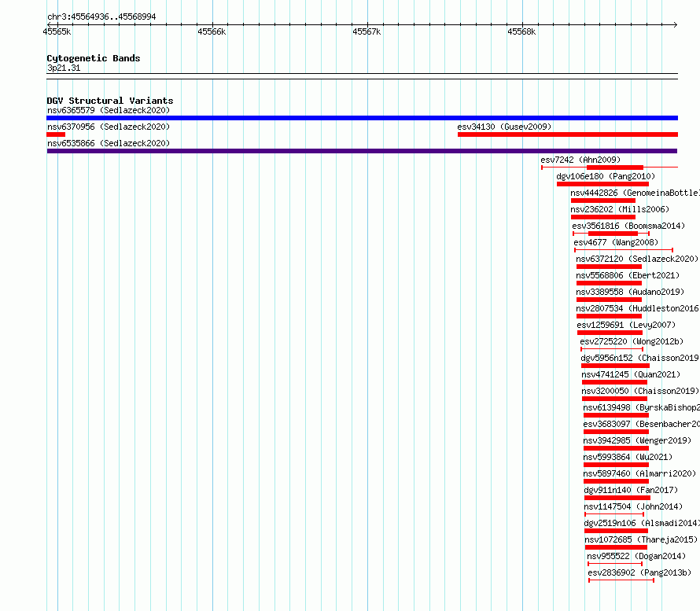Image resolution: width=700 pixels, height=611 pixels.
Task: Open the nsv3942985 (Wenger2019) label
Action: 637,440
